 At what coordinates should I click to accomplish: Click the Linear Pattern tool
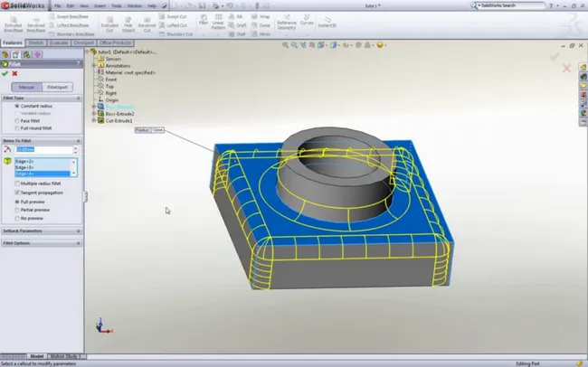click(x=218, y=22)
